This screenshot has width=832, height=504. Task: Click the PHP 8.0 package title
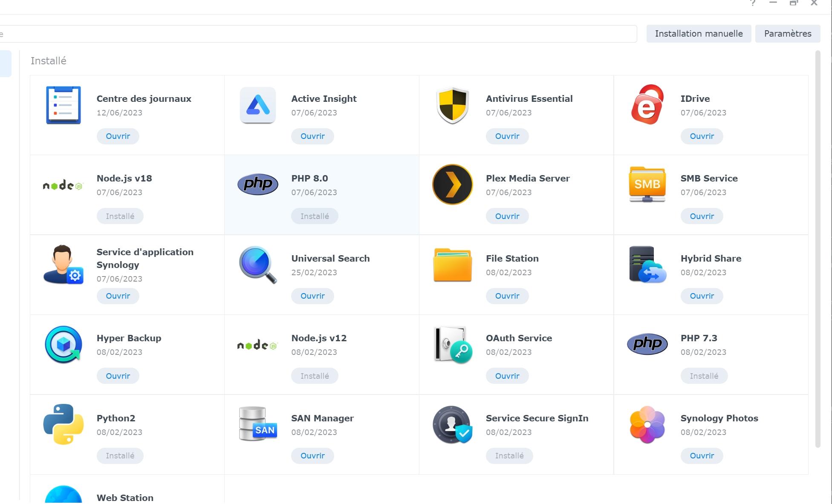(x=309, y=179)
